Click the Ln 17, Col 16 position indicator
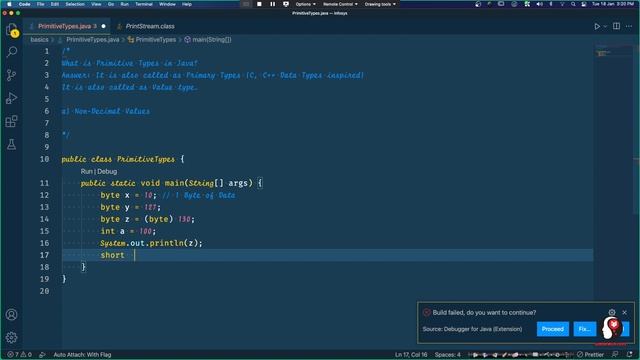640x360 pixels. 411,354
